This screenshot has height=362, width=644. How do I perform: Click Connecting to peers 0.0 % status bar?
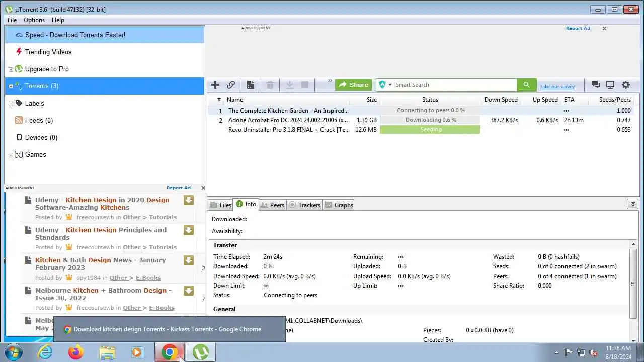pyautogui.click(x=430, y=110)
